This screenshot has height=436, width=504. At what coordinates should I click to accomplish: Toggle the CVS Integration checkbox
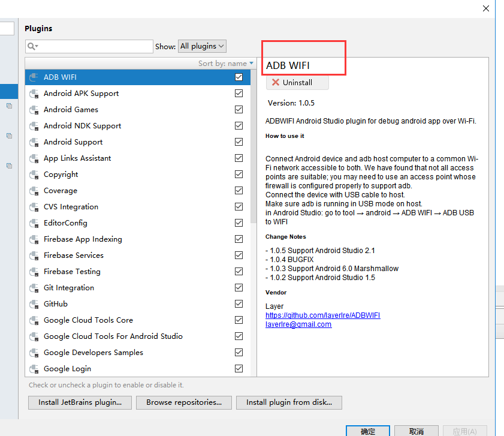(239, 206)
